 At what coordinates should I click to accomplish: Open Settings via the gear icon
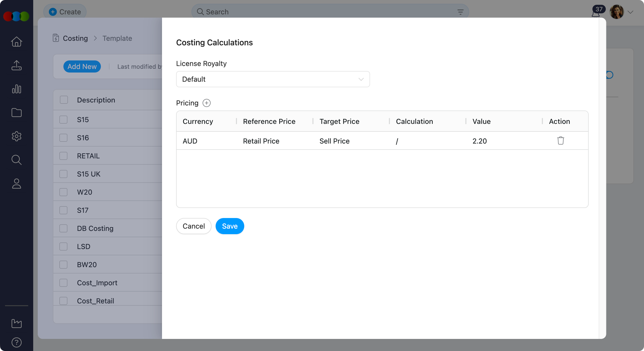(16, 136)
